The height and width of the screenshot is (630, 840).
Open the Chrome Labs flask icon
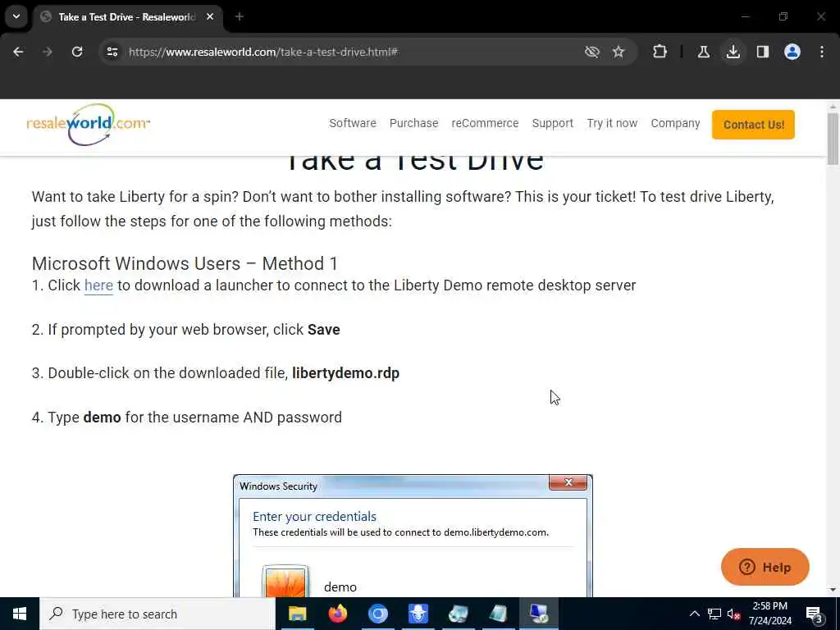tap(703, 52)
